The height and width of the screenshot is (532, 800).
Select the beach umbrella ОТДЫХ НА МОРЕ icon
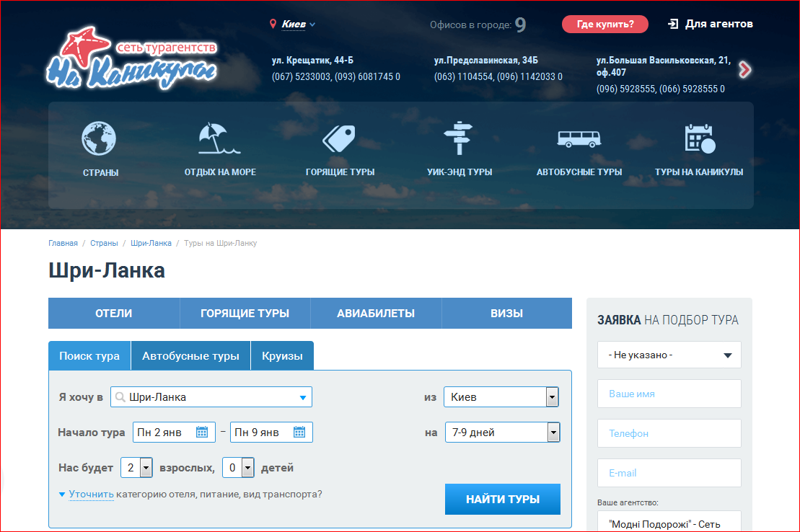click(220, 138)
